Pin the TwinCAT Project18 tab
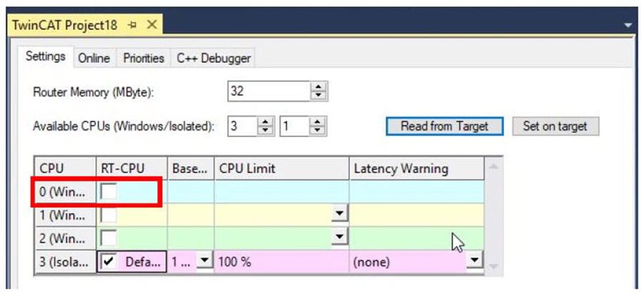Image resolution: width=644 pixels, height=294 pixels. [x=132, y=25]
